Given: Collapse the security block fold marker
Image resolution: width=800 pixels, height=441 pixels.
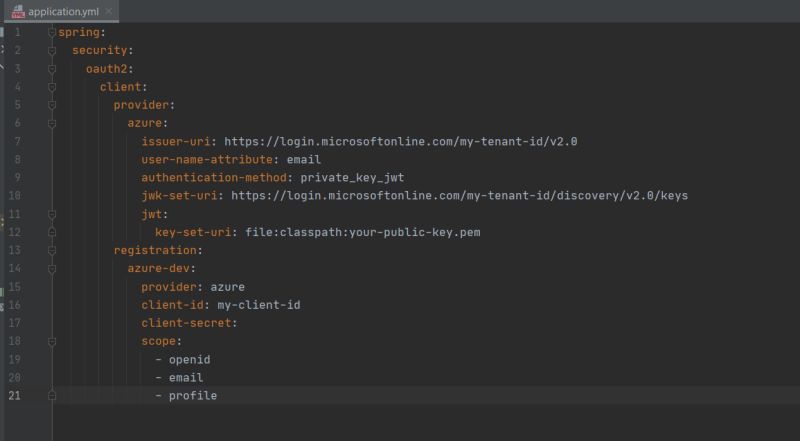Looking at the screenshot, I should [52, 51].
